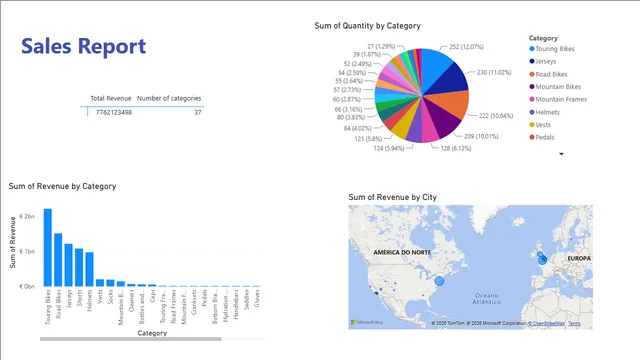The height and width of the screenshot is (360, 640).
Task: Click the 230 (11.02%) pie label
Action: coord(494,72)
